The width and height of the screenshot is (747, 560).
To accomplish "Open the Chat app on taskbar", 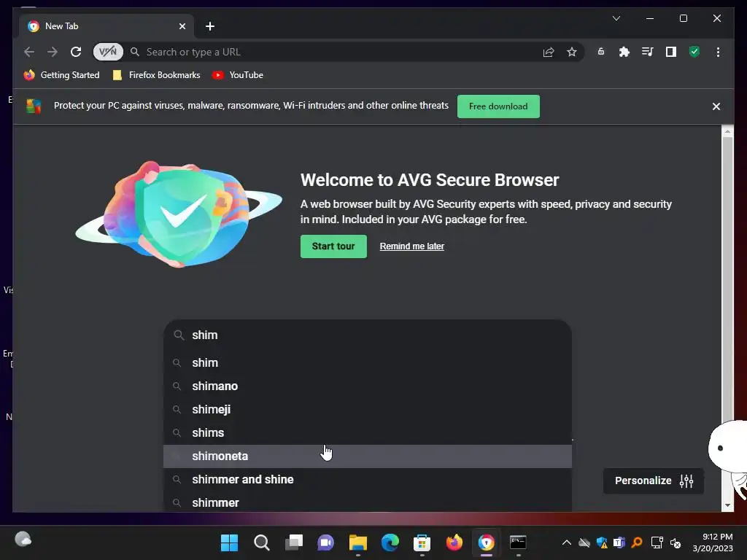I will click(x=326, y=542).
